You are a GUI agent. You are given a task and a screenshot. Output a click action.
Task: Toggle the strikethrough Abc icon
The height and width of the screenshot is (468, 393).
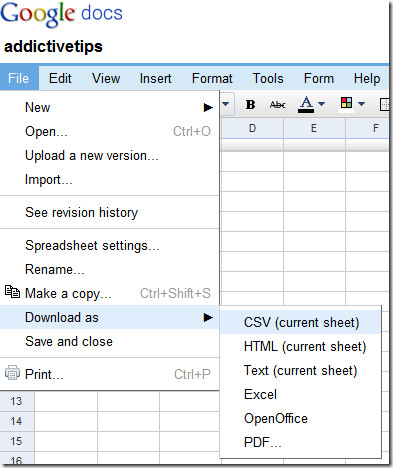click(277, 105)
